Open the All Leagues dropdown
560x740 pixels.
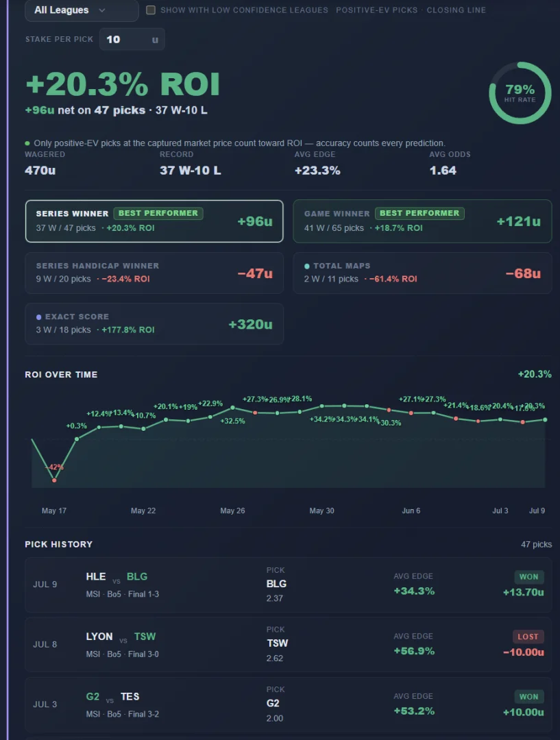coord(82,10)
